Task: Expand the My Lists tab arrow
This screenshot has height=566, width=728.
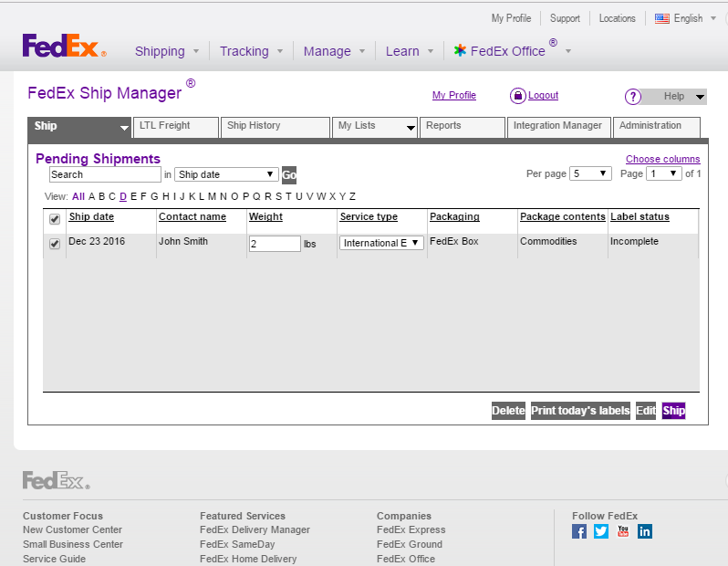Action: (411, 128)
